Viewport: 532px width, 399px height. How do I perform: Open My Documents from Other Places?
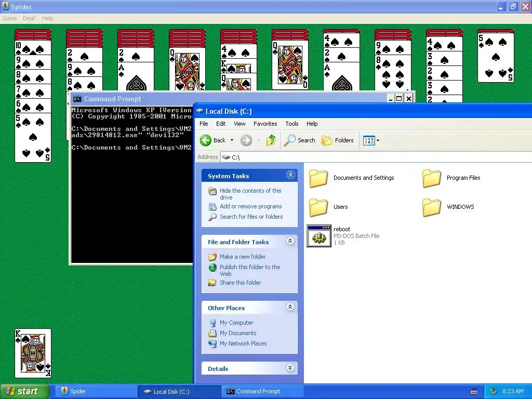(x=238, y=333)
